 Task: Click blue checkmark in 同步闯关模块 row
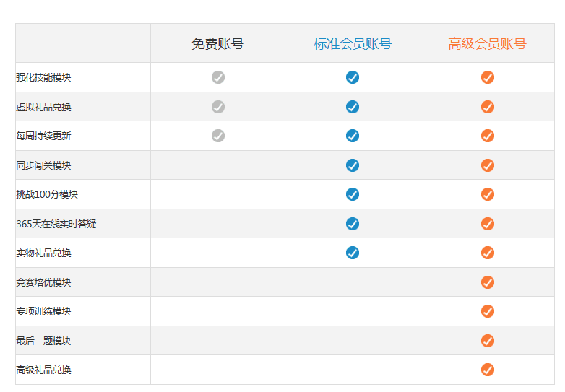click(353, 165)
